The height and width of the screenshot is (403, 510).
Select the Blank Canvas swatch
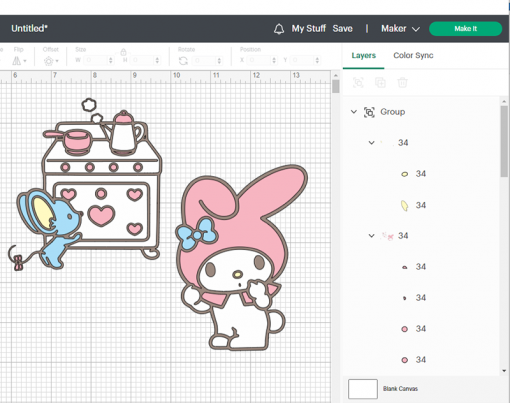tap(363, 389)
